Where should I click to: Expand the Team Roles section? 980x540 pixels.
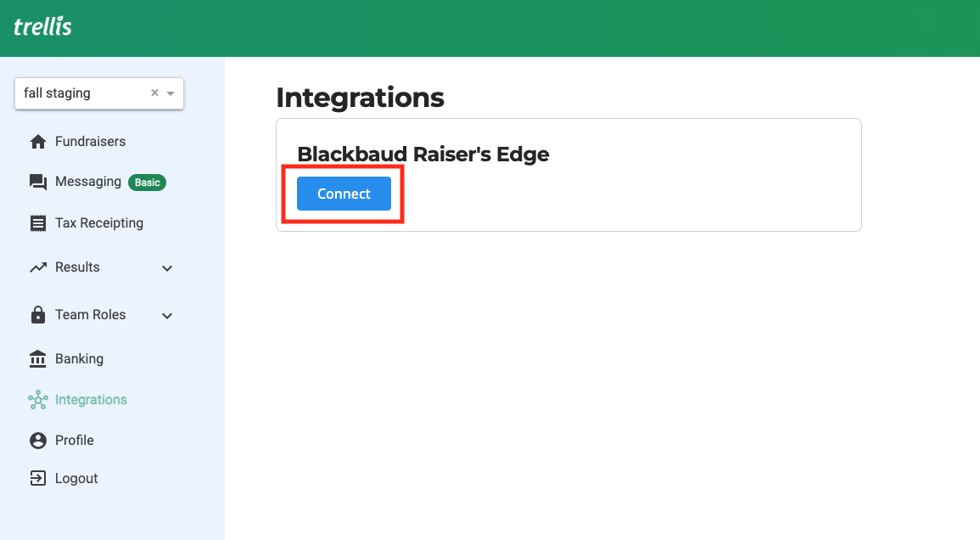click(x=166, y=315)
